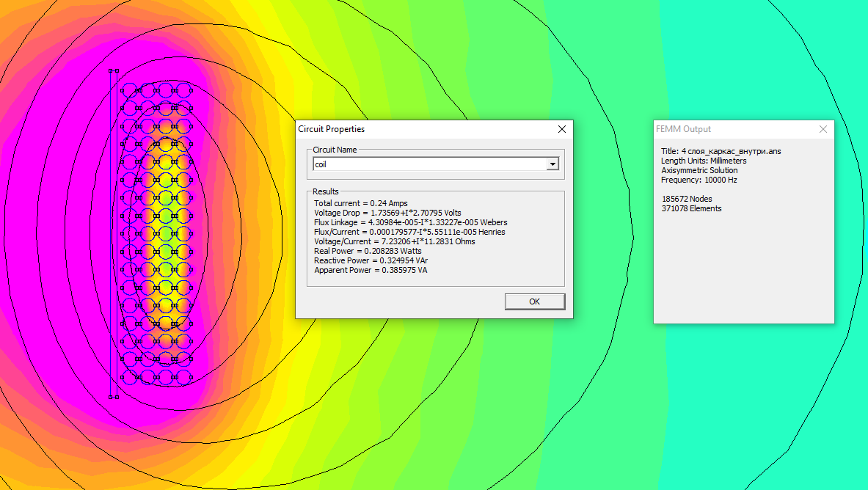Screen dimensions: 868x490
Task: Click the 'Total current = 0.24 Amps' line
Action: [x=361, y=203]
